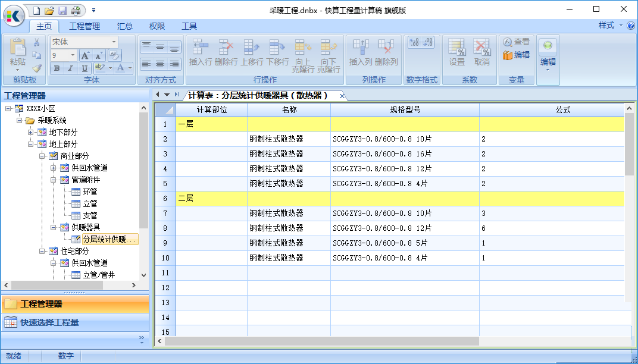Close the 分层统计供暖器具 calculation tab
This screenshot has width=638, height=364.
[x=342, y=96]
